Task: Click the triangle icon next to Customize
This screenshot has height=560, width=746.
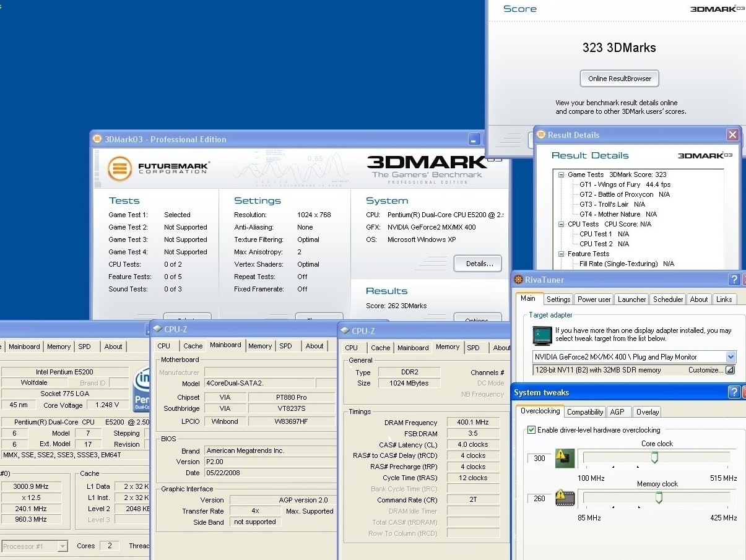Action: click(x=730, y=370)
